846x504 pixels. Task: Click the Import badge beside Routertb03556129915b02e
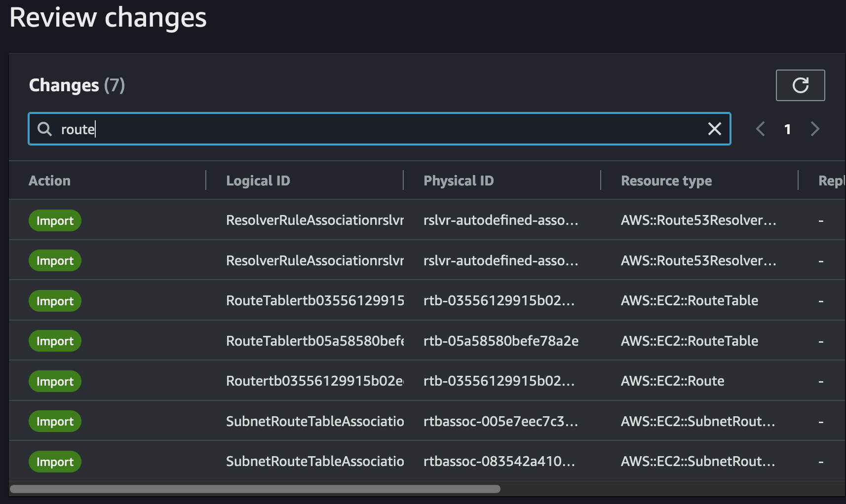coord(55,381)
